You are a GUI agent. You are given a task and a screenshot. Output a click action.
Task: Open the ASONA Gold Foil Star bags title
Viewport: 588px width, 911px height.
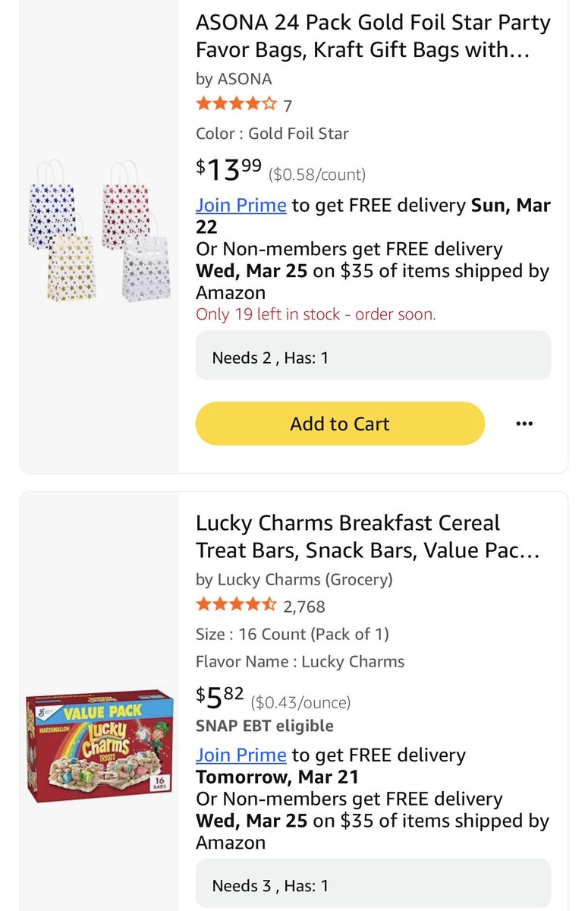373,36
